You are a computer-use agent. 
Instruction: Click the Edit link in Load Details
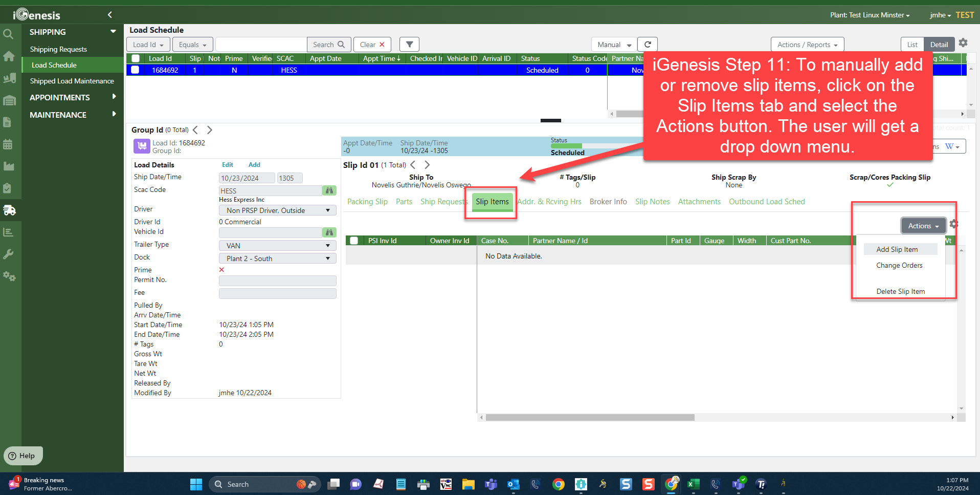point(228,165)
